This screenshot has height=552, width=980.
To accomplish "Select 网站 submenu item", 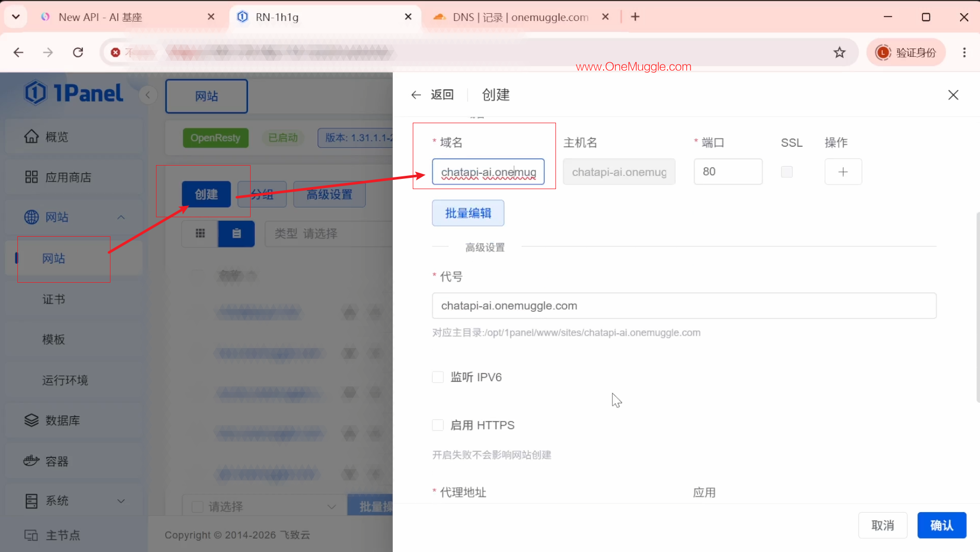I will (x=74, y=259).
